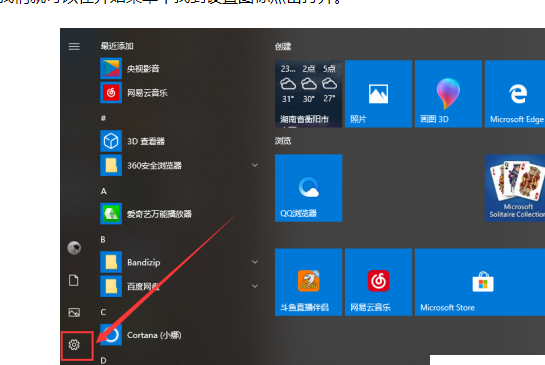
Task: Open 360安全浏览器 folder icon
Action: click(x=111, y=165)
